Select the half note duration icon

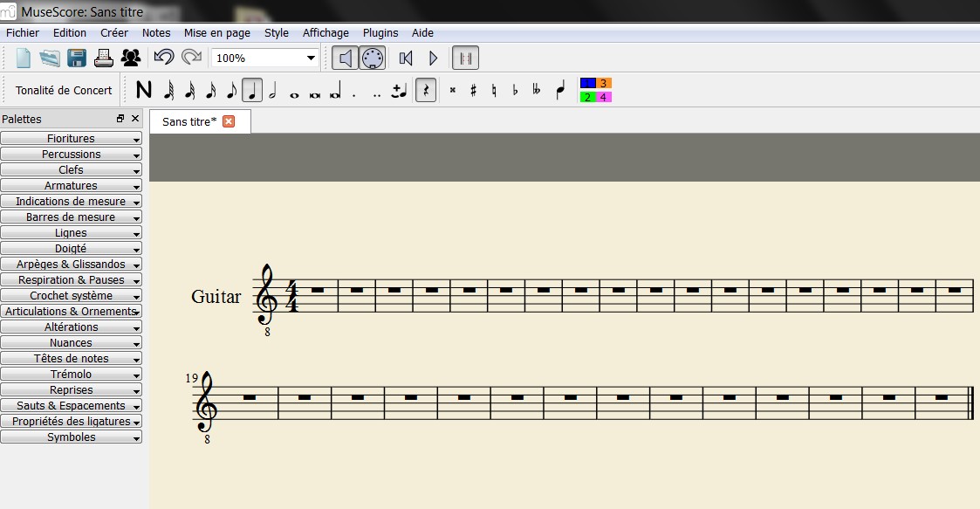(272, 90)
